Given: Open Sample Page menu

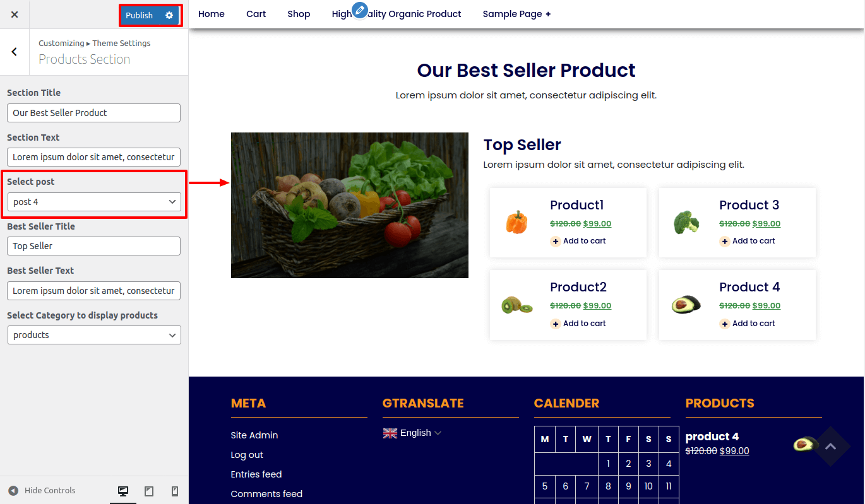Looking at the screenshot, I should click(x=516, y=14).
